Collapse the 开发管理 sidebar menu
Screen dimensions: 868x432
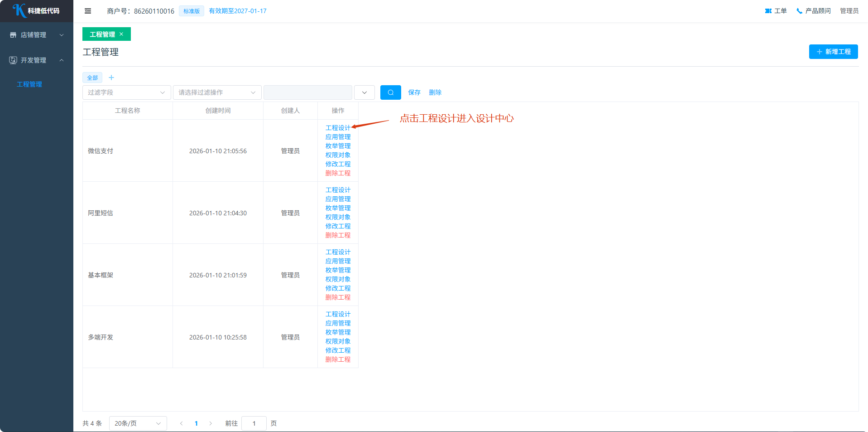point(36,60)
